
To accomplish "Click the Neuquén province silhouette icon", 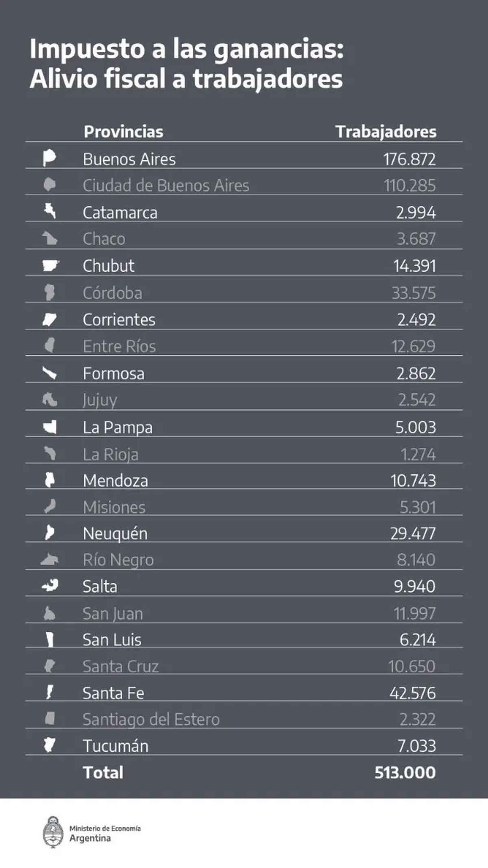I will click(50, 532).
